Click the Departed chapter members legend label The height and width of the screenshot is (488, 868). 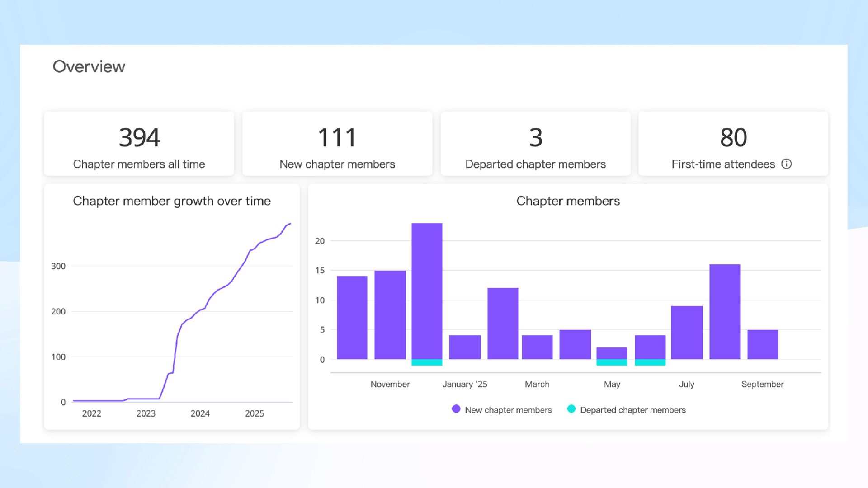(632, 410)
